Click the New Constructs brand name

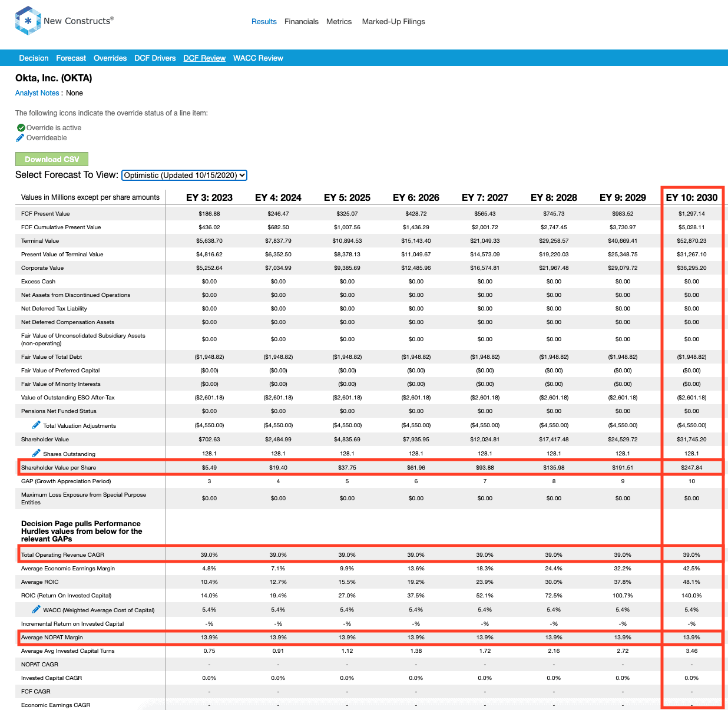78,21
